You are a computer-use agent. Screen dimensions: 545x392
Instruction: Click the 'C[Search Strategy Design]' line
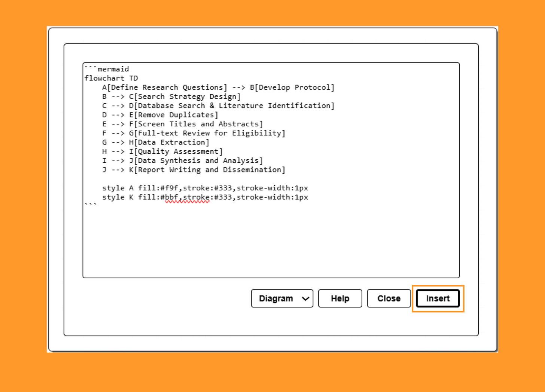pyautogui.click(x=171, y=97)
